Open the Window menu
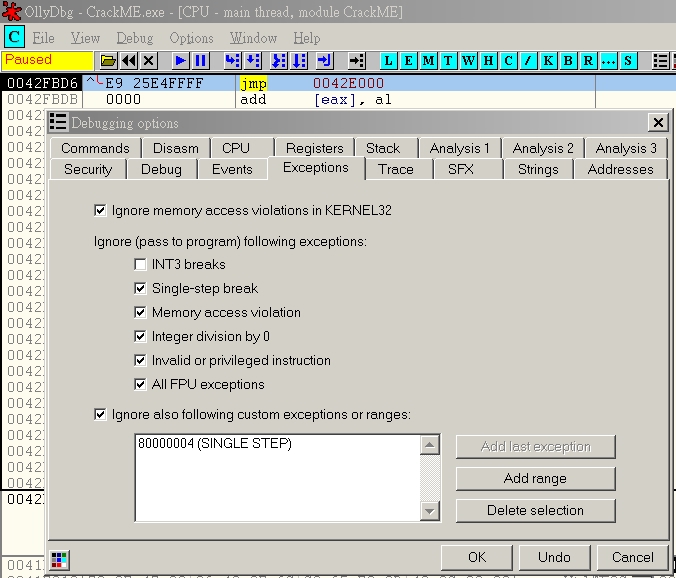This screenshot has height=578, width=676. [x=254, y=38]
